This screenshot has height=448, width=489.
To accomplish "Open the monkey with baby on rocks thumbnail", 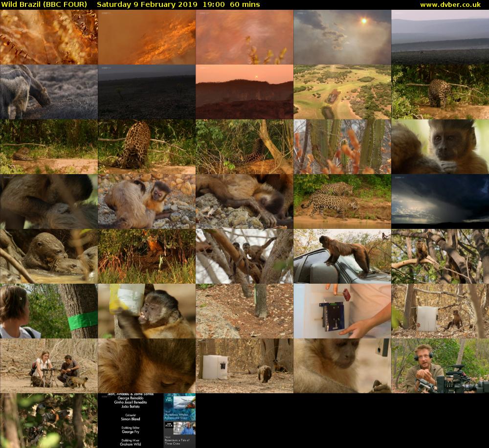I will click(147, 202).
